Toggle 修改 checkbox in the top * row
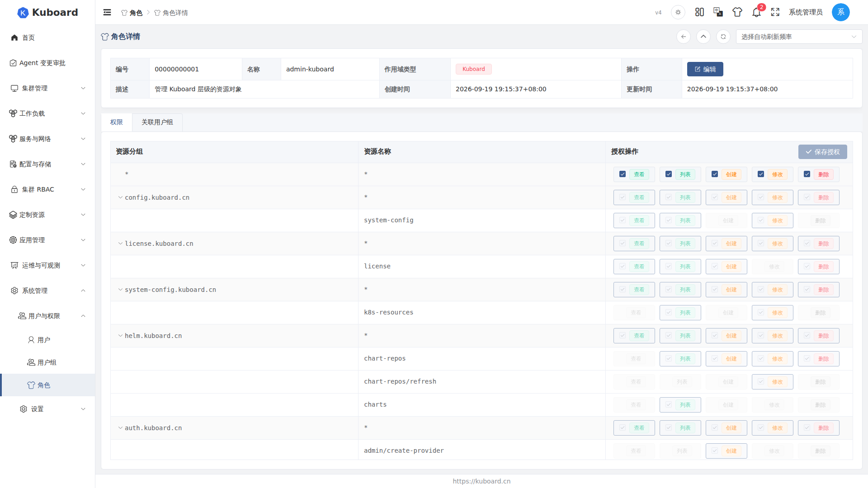The width and height of the screenshot is (868, 488). (x=761, y=174)
